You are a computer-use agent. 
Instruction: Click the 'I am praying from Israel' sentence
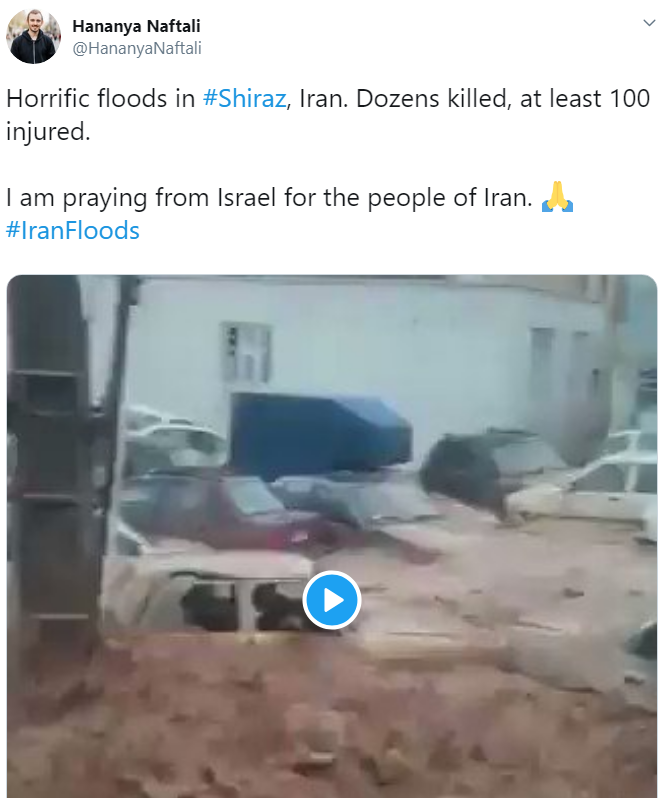coord(269,197)
